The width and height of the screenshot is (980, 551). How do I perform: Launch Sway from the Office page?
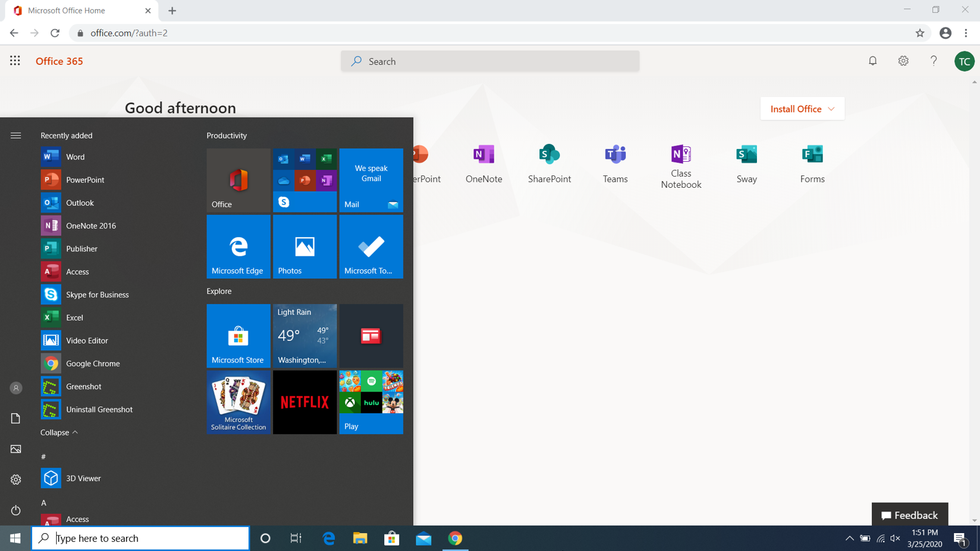click(746, 163)
